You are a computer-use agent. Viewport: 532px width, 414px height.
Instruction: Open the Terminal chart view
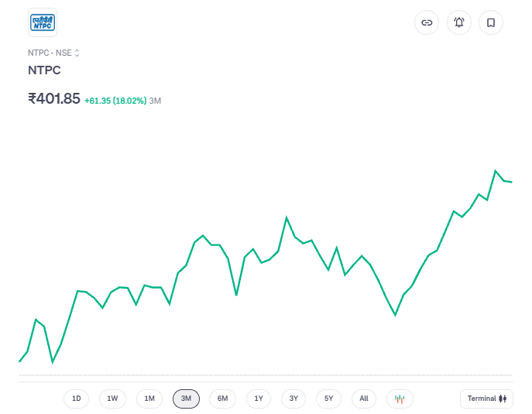486,399
